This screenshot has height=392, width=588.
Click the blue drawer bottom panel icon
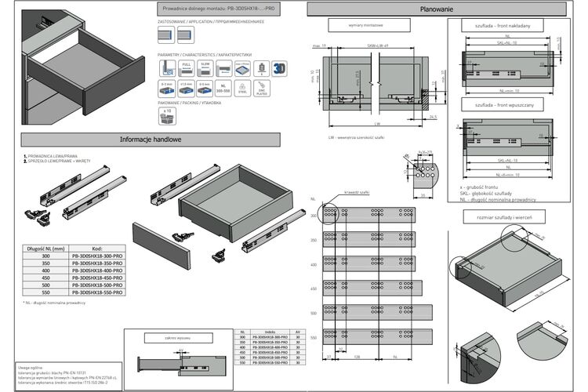point(242,69)
